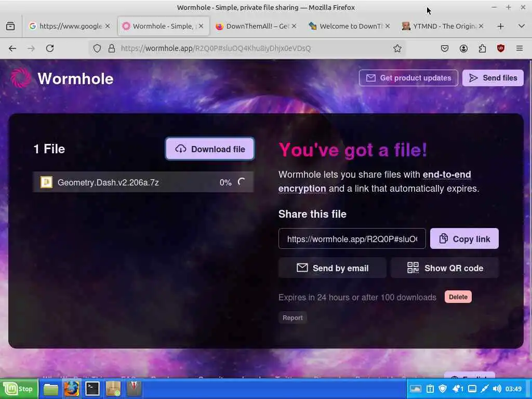Viewport: 532px width, 399px height.
Task: Open the Linux Mint start menu
Action: [x=19, y=389]
